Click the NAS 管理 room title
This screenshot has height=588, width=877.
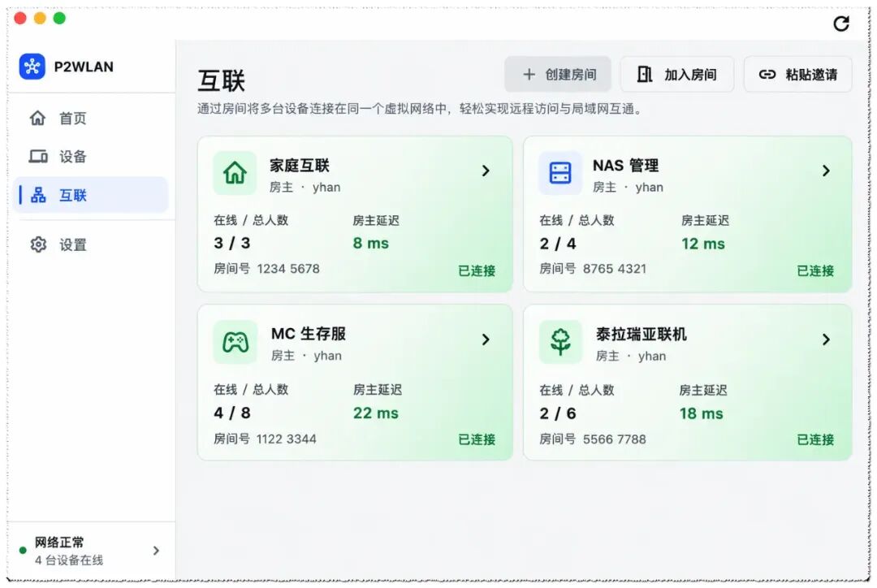click(x=625, y=166)
